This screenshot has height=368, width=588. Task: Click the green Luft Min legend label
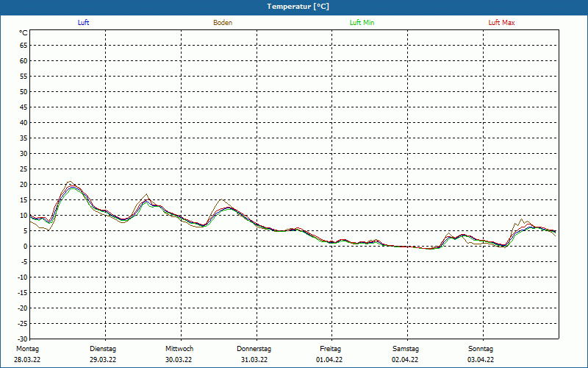tap(362, 23)
